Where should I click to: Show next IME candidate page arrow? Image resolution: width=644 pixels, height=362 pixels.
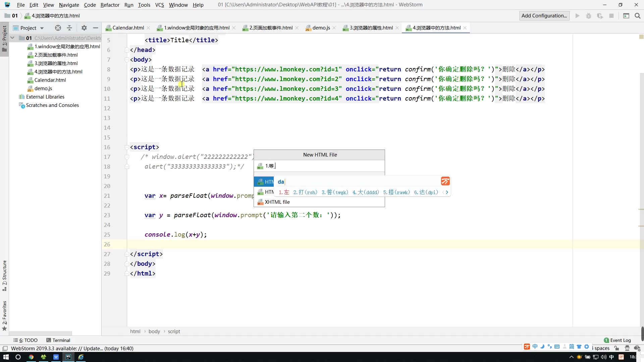pyautogui.click(x=447, y=192)
